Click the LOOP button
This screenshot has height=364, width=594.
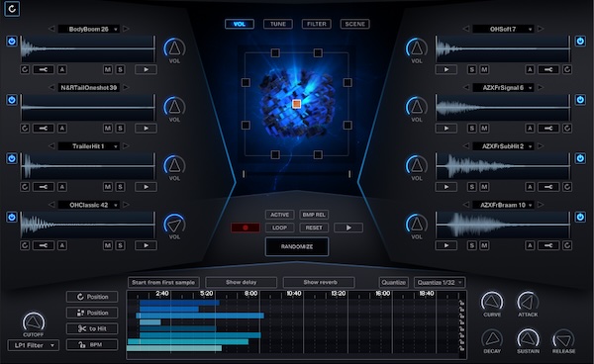279,227
